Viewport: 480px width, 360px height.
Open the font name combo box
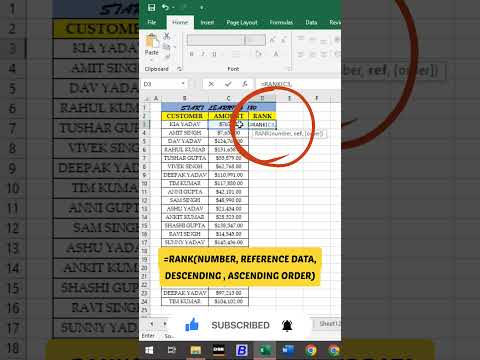click(215, 40)
